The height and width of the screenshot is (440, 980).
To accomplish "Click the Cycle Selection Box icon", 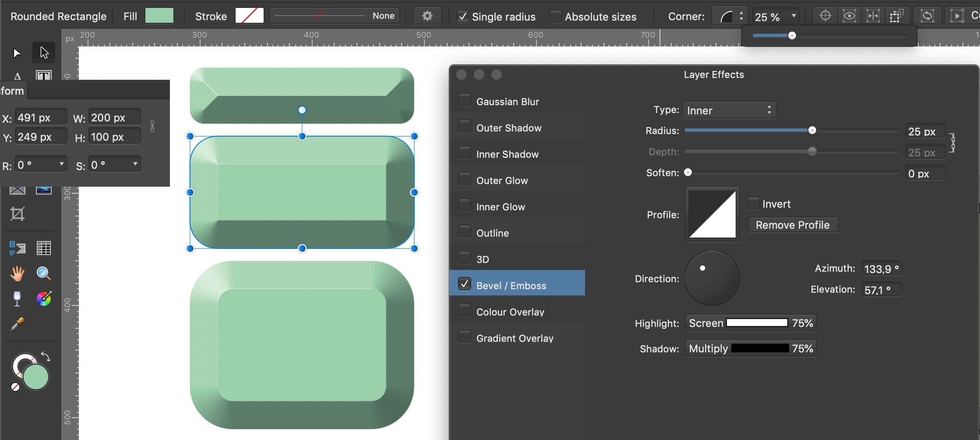I will (927, 16).
